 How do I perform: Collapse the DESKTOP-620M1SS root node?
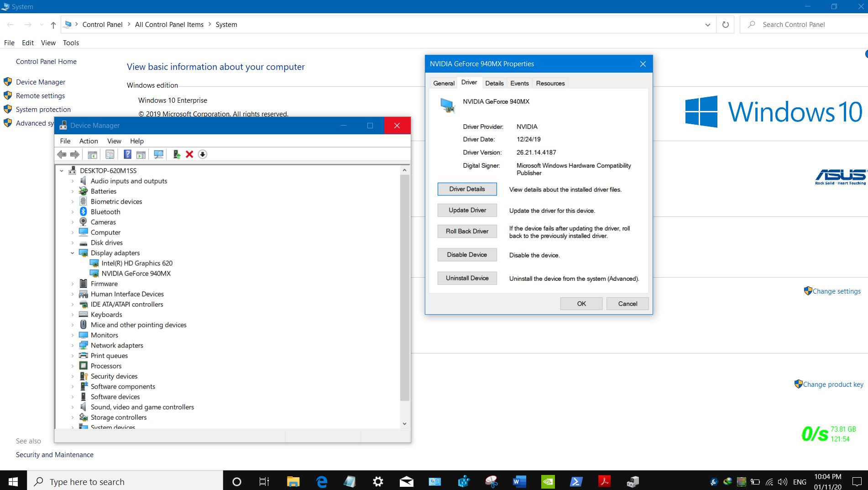click(62, 171)
